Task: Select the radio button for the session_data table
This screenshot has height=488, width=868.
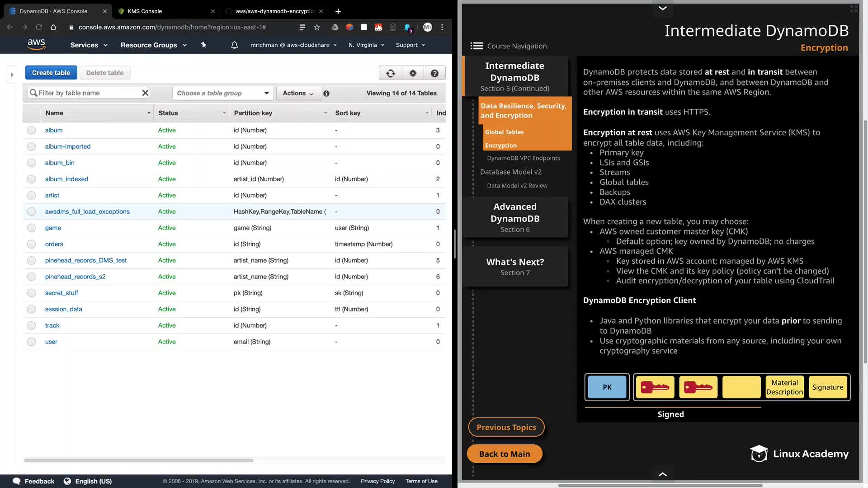Action: (31, 310)
